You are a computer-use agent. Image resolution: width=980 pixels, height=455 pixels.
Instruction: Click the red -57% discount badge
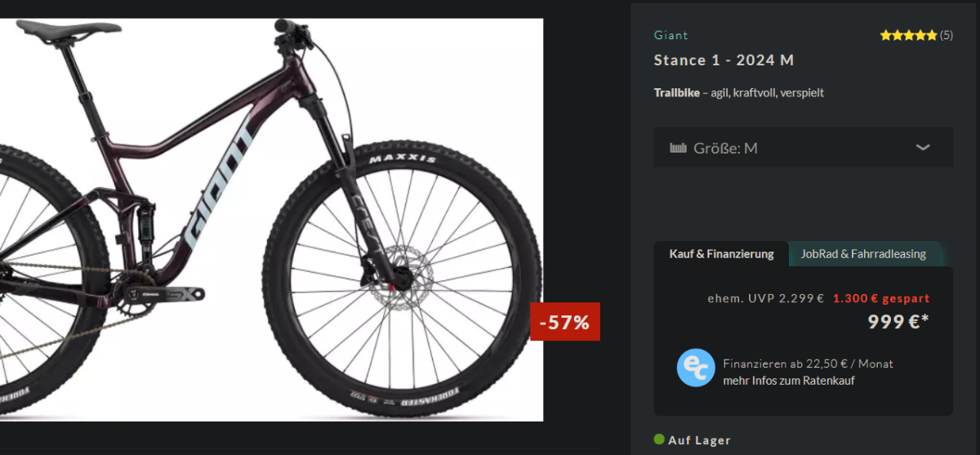pyautogui.click(x=565, y=322)
